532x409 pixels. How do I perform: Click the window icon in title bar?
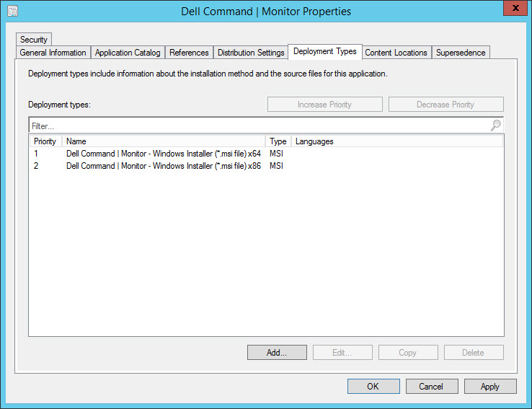pos(12,11)
